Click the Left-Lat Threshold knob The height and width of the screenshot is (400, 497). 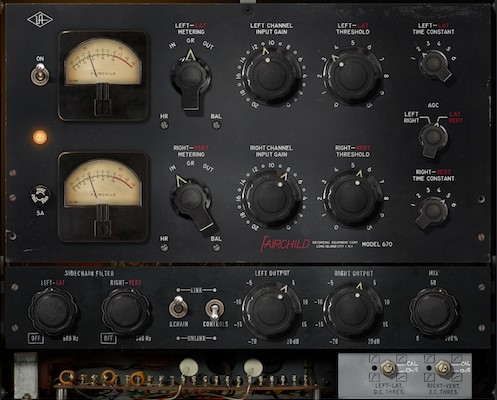click(353, 76)
